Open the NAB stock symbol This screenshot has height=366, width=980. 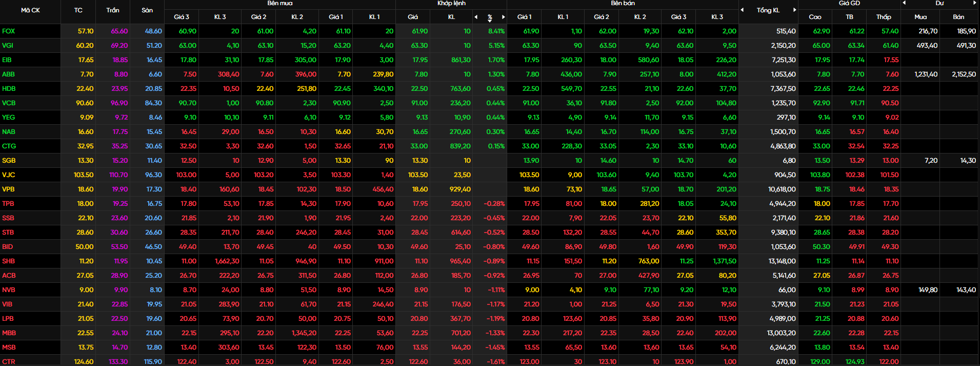[x=9, y=132]
